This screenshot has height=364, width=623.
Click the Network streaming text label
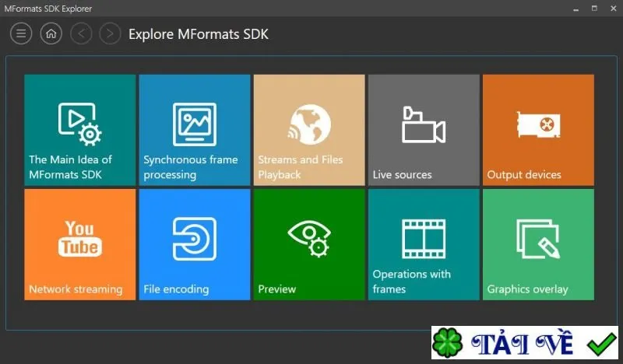click(x=76, y=289)
